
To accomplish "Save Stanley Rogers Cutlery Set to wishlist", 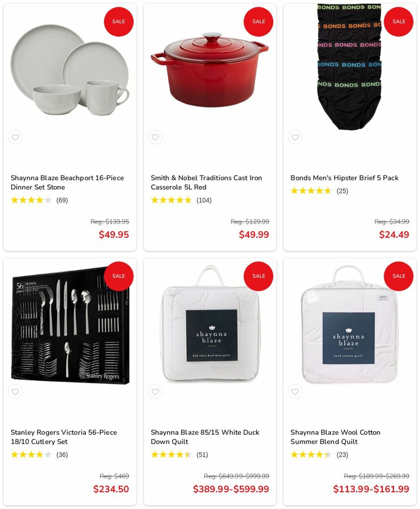I will click(x=15, y=392).
